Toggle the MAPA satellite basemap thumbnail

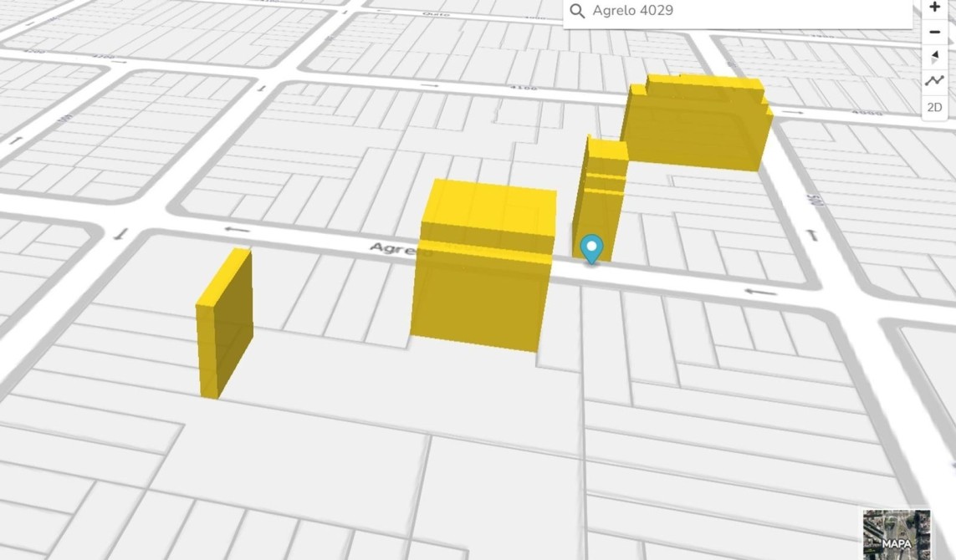[x=897, y=534]
